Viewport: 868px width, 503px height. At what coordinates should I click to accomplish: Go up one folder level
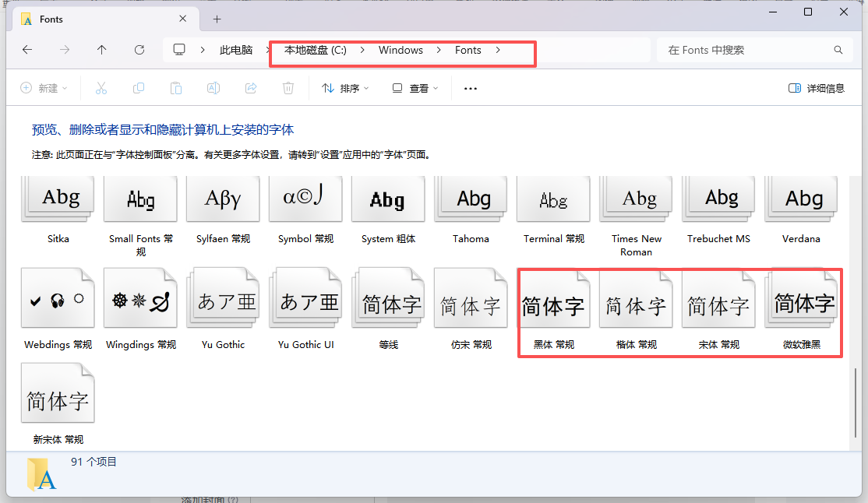102,50
